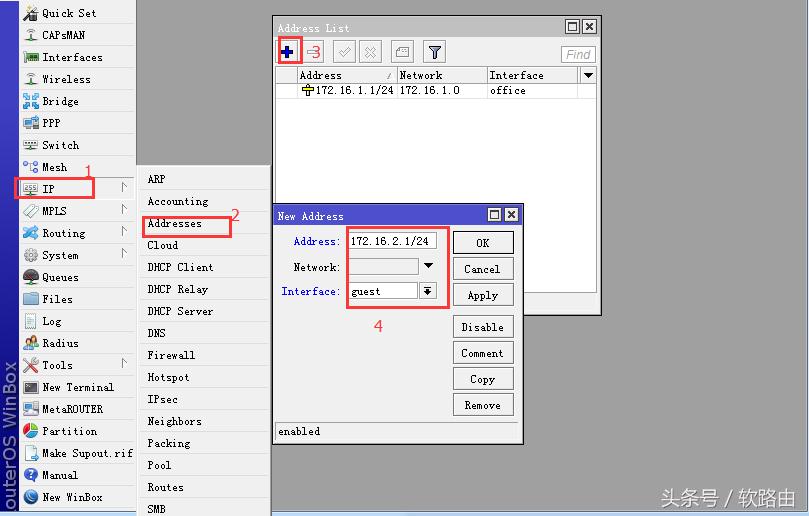Sort by the Address column header
This screenshot has width=809, height=516.
point(347,75)
